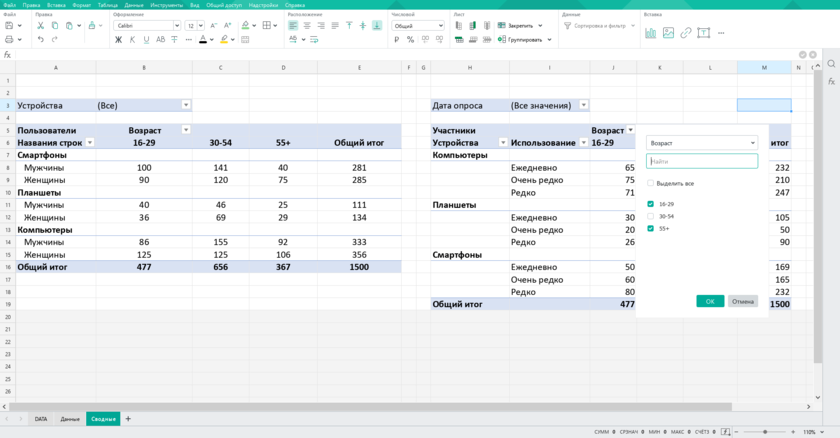Open the Вставка menu

coord(56,4)
